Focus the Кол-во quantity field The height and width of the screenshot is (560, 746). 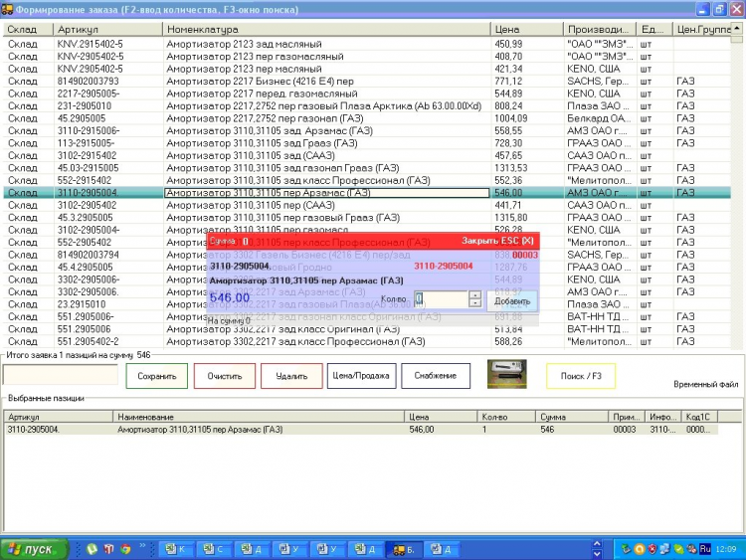pos(441,298)
